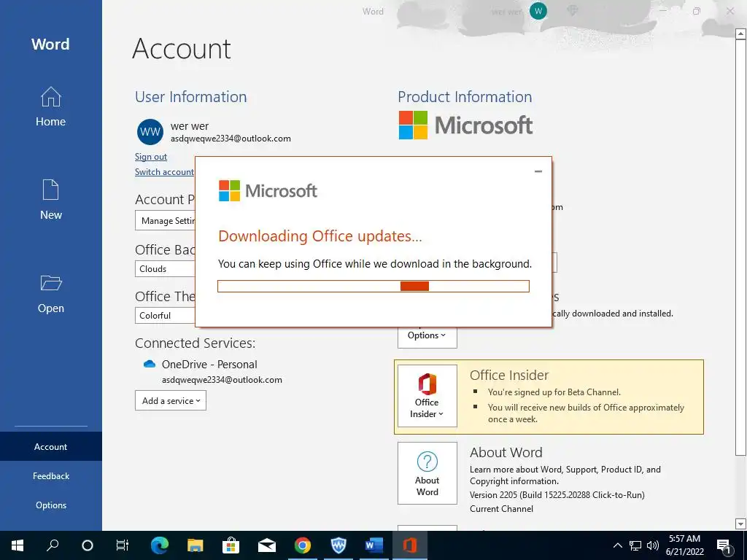747x560 pixels.
Task: Open Windows taskbar search
Action: click(53, 545)
